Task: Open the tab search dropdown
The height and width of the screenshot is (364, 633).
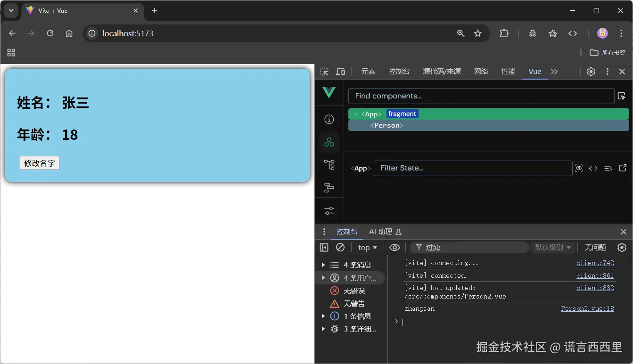Action: 11,10
